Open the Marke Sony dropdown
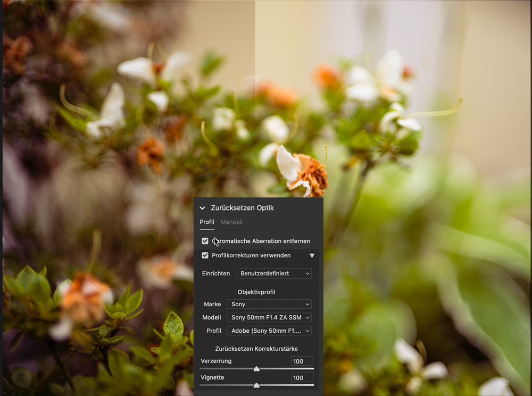The height and width of the screenshot is (396, 532). (269, 304)
